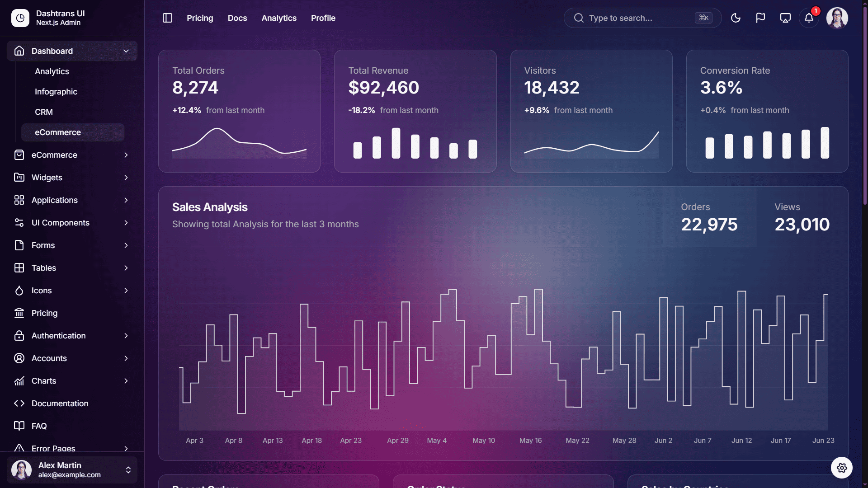The height and width of the screenshot is (488, 868).
Task: Open Alex Martin account switcher
Action: (x=72, y=470)
